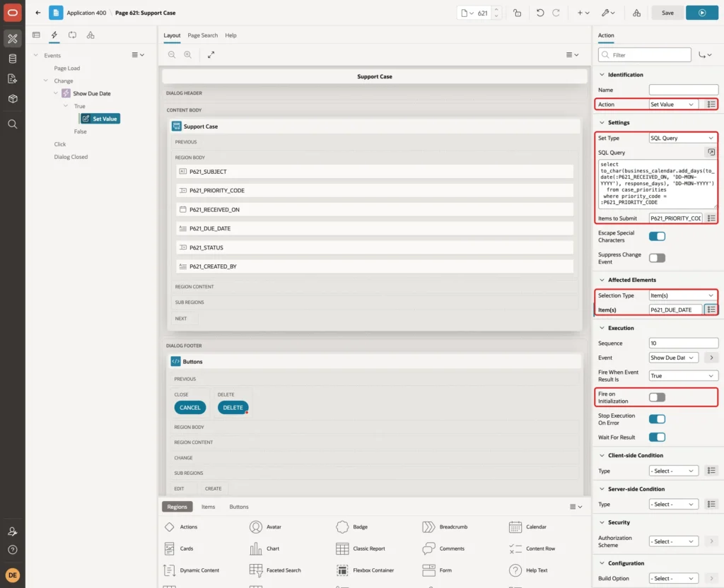Select the Set Value action in tree
Image resolution: width=724 pixels, height=588 pixels.
pos(100,119)
